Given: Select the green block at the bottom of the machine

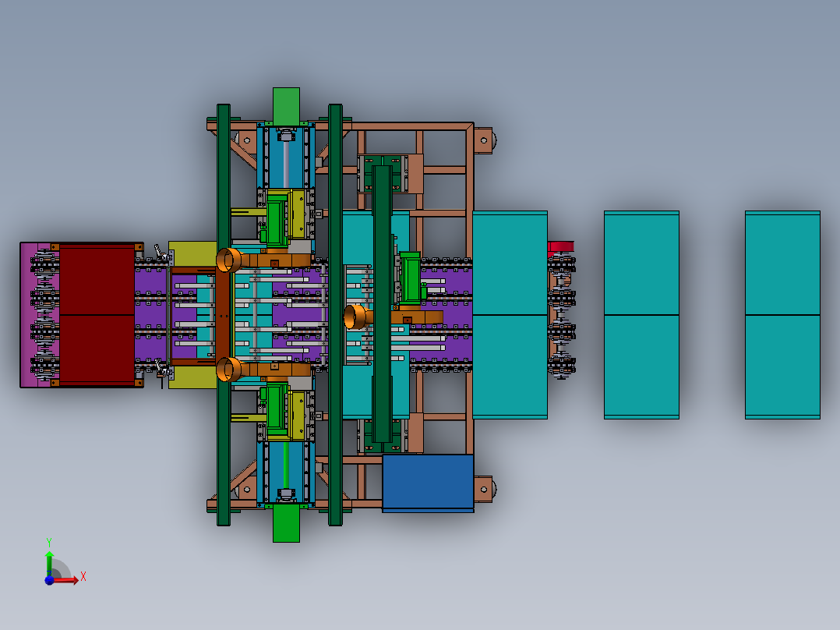Looking at the screenshot, I should point(286,522).
